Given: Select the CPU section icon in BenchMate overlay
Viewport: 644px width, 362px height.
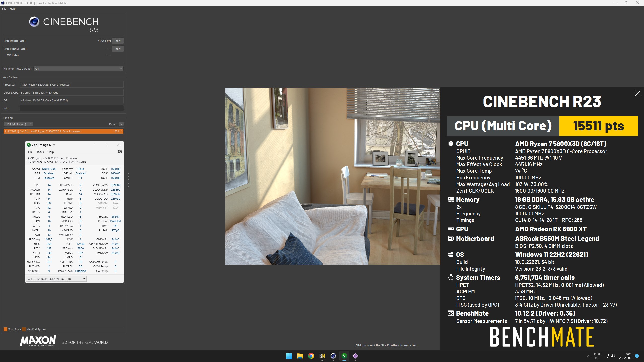Looking at the screenshot, I should 451,144.
